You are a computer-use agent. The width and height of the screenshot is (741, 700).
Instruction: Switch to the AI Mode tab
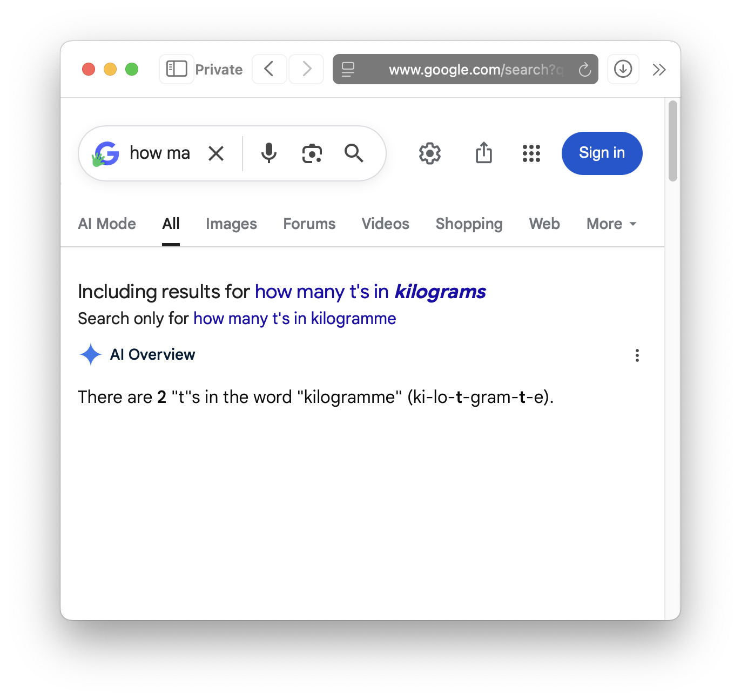107,224
